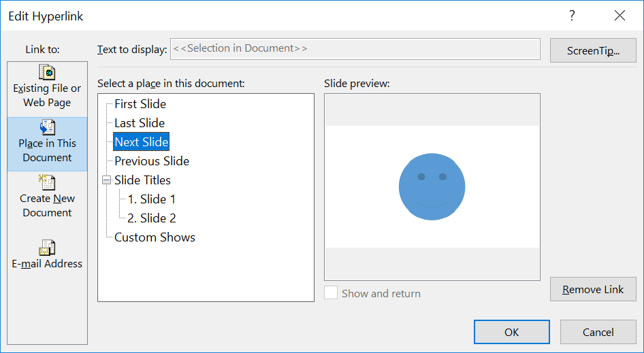Viewport: 644px width, 353px height.
Task: Choose the Place in This Document icon
Action: pyautogui.click(x=47, y=127)
